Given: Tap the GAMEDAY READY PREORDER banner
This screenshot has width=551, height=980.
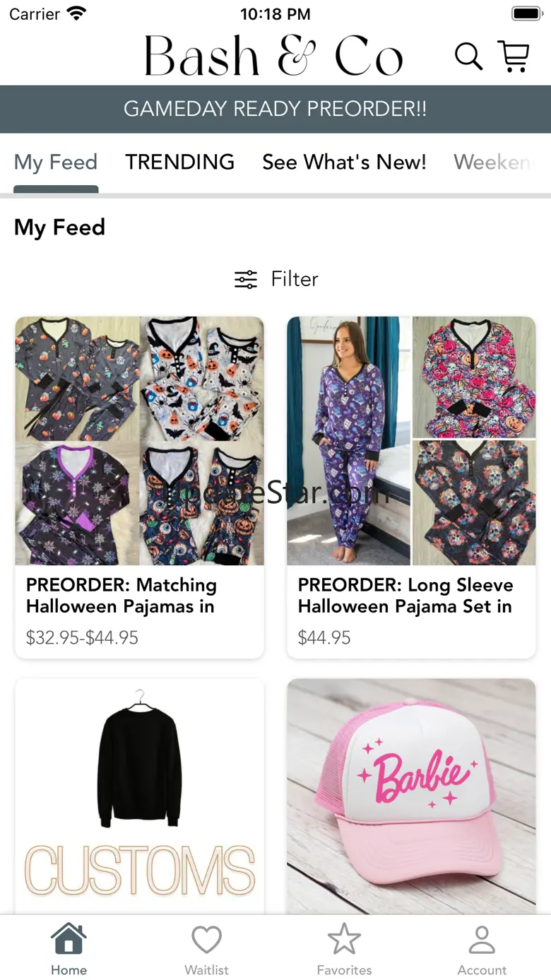Looking at the screenshot, I should [x=275, y=109].
